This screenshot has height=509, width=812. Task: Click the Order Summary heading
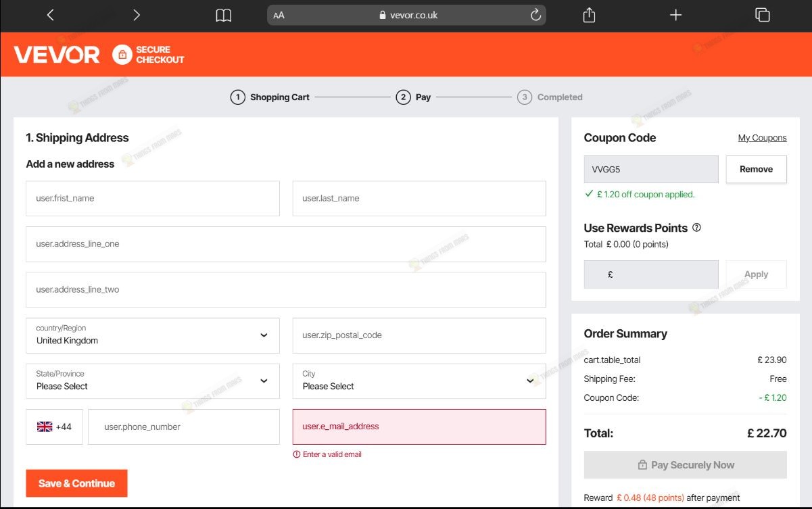point(625,334)
